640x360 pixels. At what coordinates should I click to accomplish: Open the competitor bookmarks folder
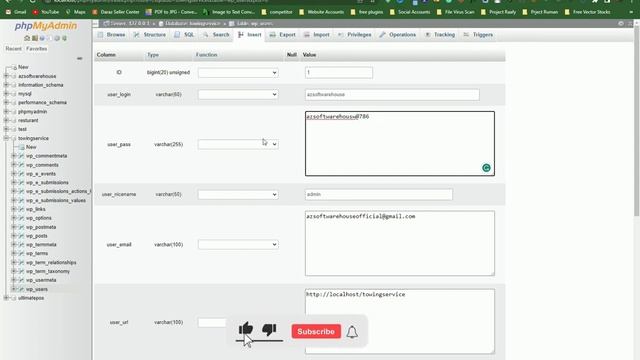277,12
